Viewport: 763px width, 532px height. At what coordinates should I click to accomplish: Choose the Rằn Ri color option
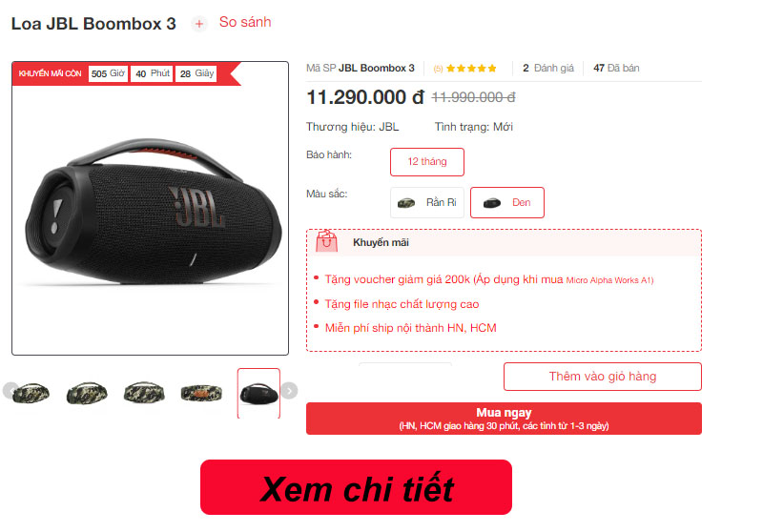click(x=426, y=202)
